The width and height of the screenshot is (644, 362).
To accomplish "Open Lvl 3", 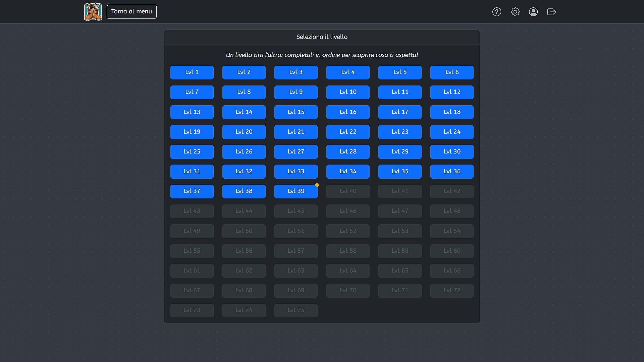I will click(x=296, y=72).
